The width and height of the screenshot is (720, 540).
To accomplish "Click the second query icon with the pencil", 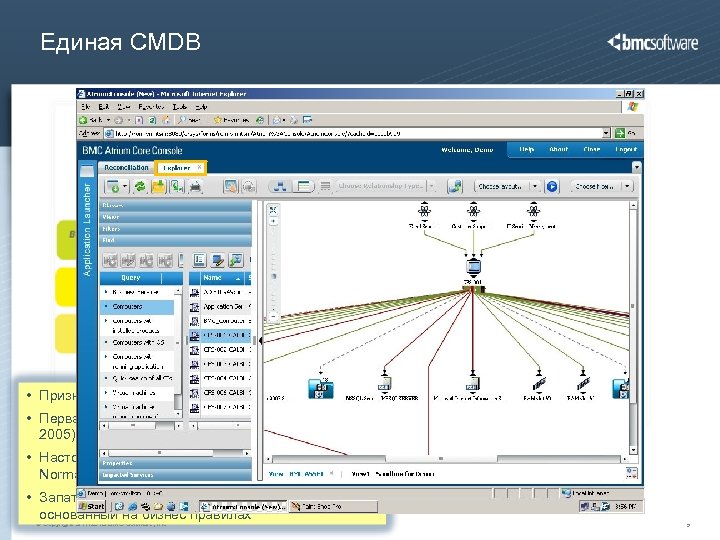I will tap(128, 260).
